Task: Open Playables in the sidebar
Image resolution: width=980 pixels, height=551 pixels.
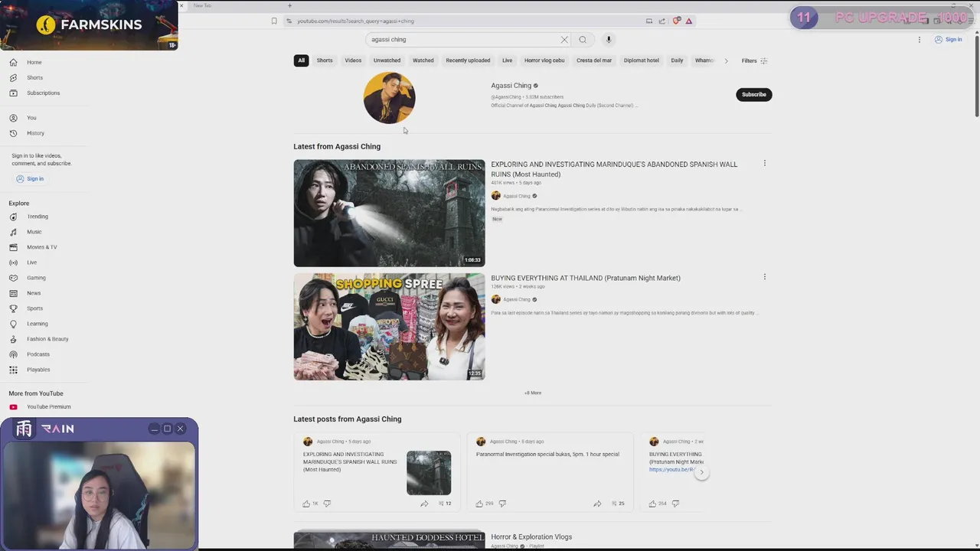Action: [38, 370]
